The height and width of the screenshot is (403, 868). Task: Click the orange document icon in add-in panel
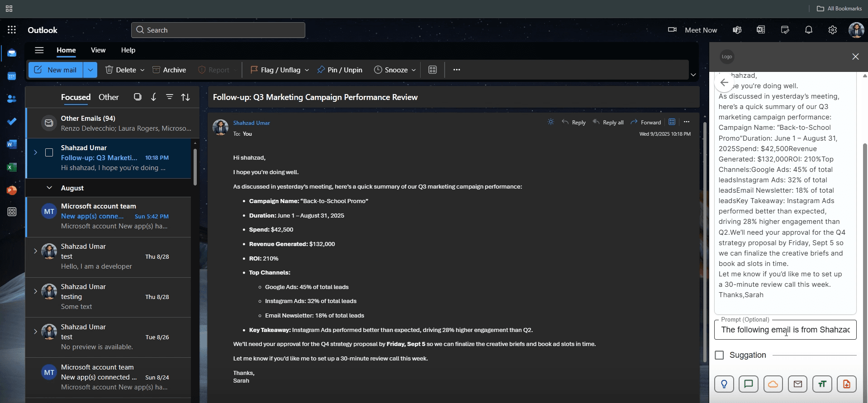pyautogui.click(x=847, y=384)
